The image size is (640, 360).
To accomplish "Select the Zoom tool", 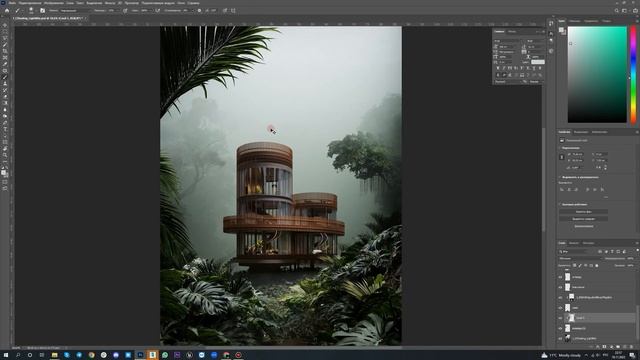I will pos(5,155).
